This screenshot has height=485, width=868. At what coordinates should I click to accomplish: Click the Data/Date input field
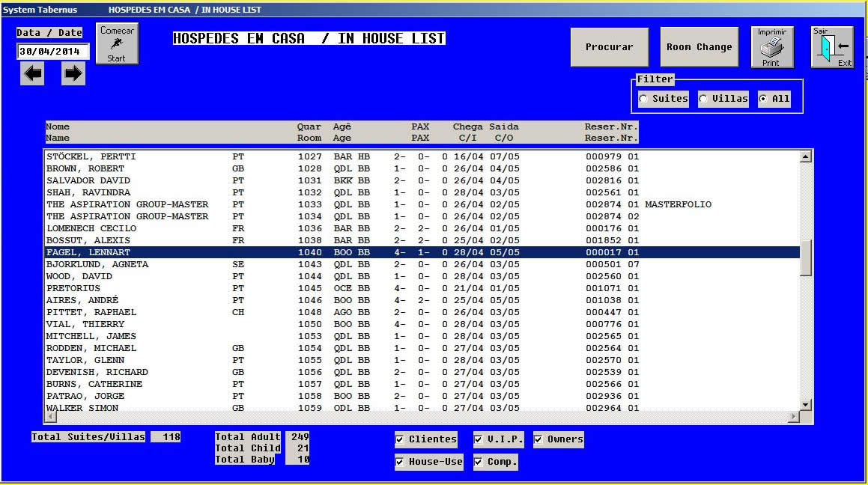point(53,52)
